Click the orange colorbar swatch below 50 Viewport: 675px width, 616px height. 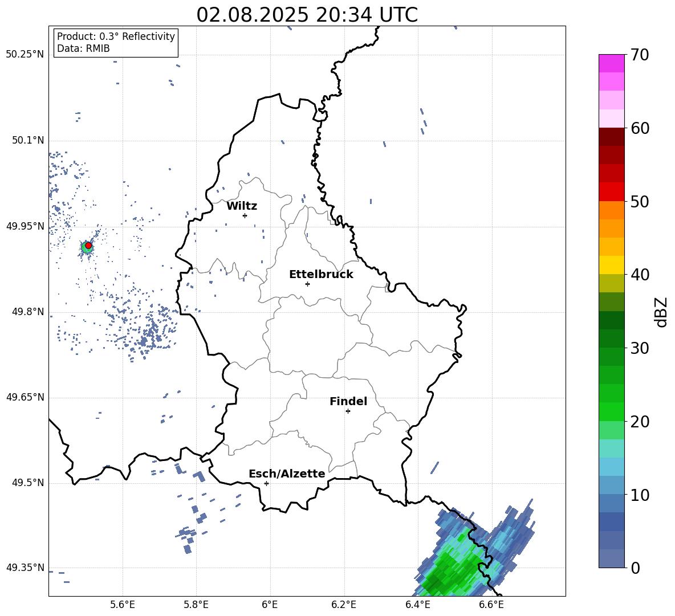(611, 210)
